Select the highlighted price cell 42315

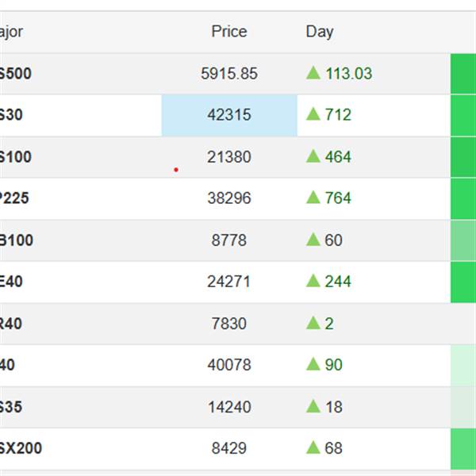(x=229, y=115)
